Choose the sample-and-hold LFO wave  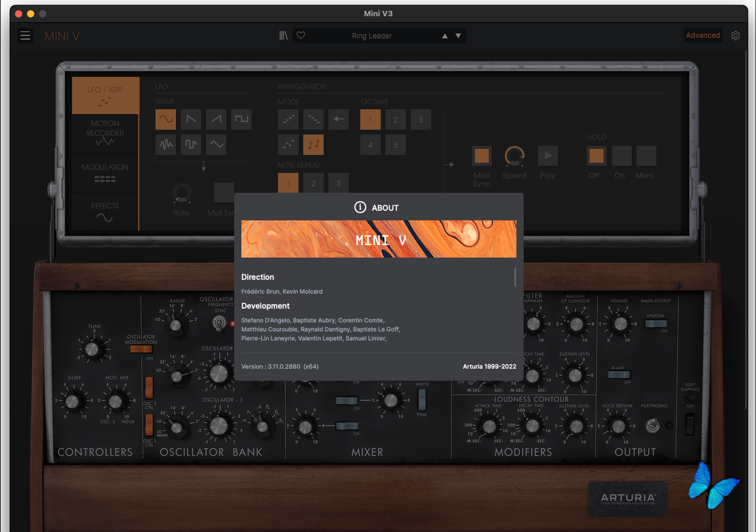tap(191, 145)
